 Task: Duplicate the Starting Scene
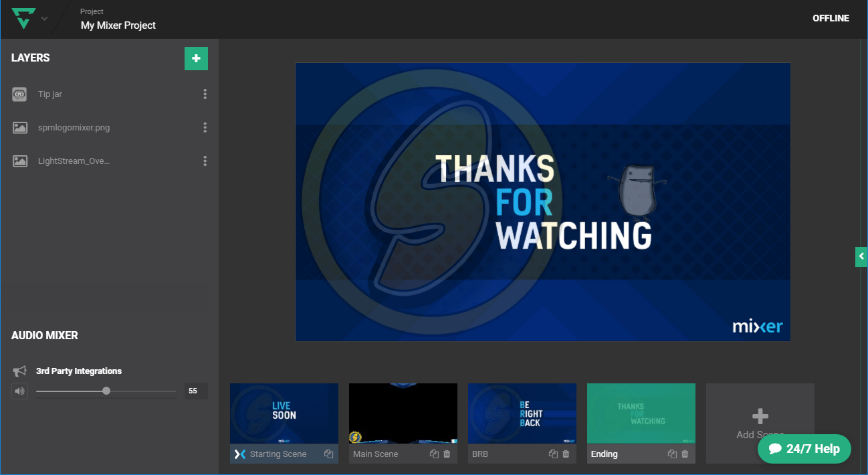pyautogui.click(x=329, y=454)
